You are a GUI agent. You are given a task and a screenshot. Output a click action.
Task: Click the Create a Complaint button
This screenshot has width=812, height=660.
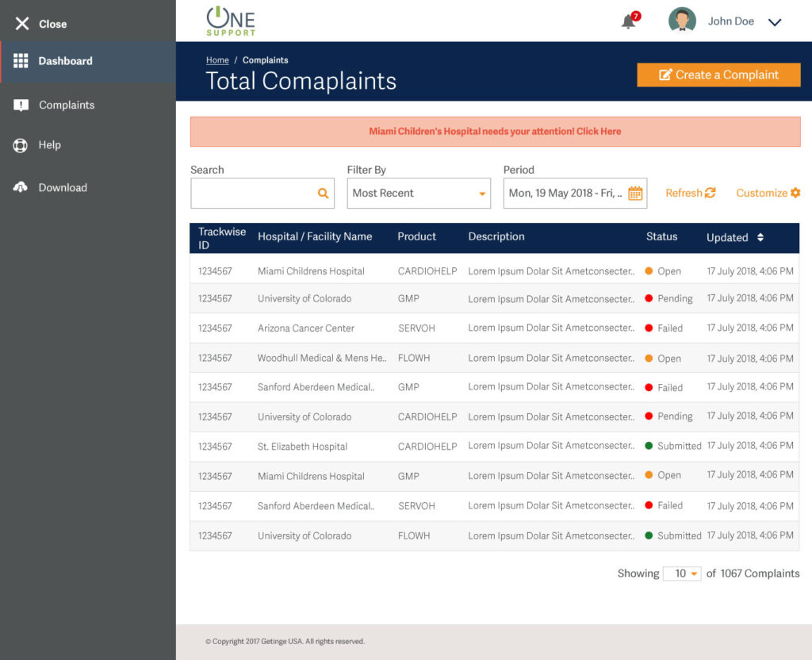[x=718, y=75]
